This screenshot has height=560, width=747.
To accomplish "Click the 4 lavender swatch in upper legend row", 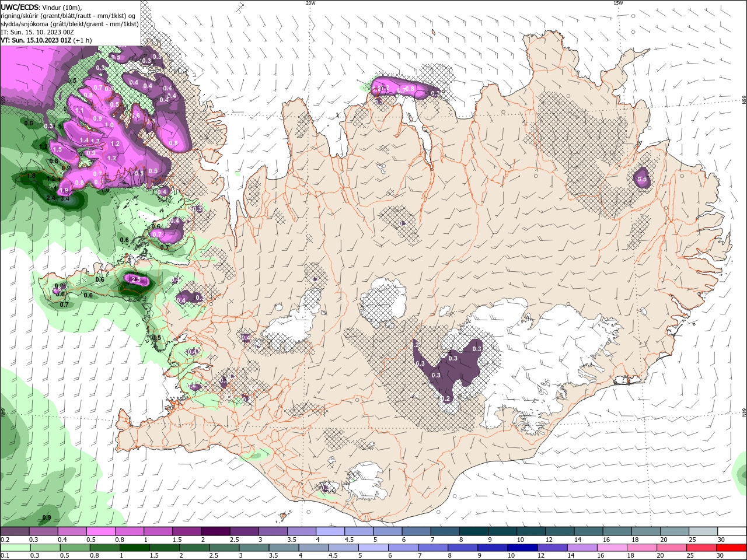I will pos(330,531).
